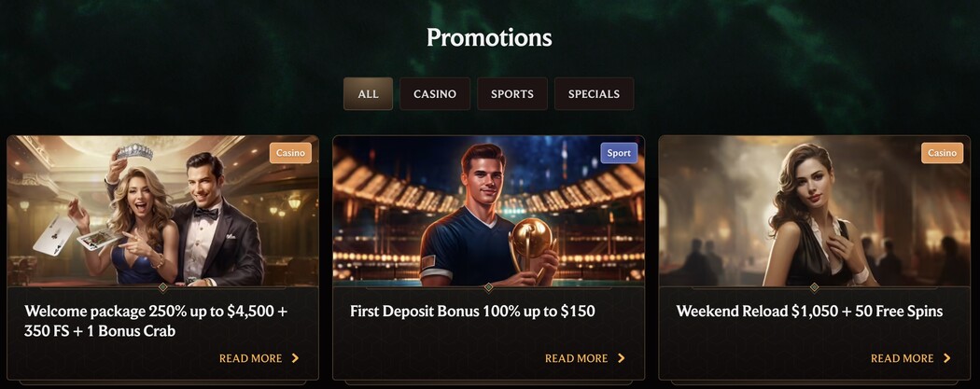Click the chevron arrow on First Deposit Bonus card

(622, 358)
